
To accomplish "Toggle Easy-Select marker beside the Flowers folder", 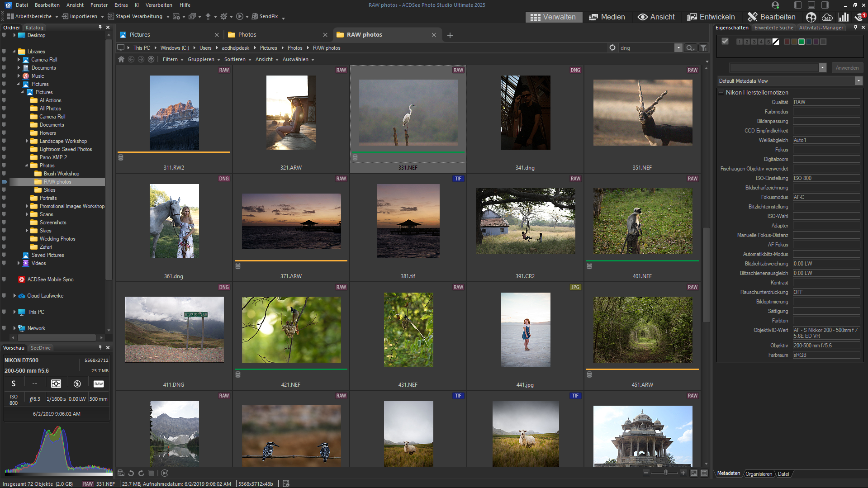I will click(x=4, y=133).
